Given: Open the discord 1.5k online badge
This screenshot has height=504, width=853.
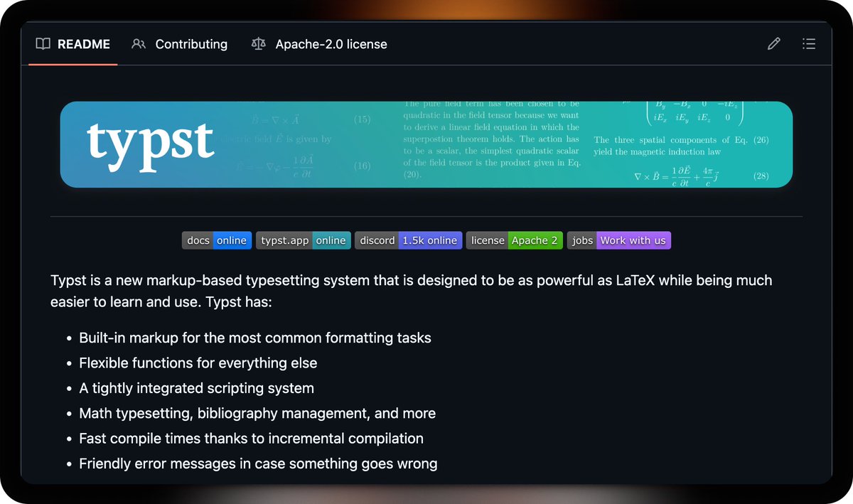Looking at the screenshot, I should pyautogui.click(x=408, y=240).
